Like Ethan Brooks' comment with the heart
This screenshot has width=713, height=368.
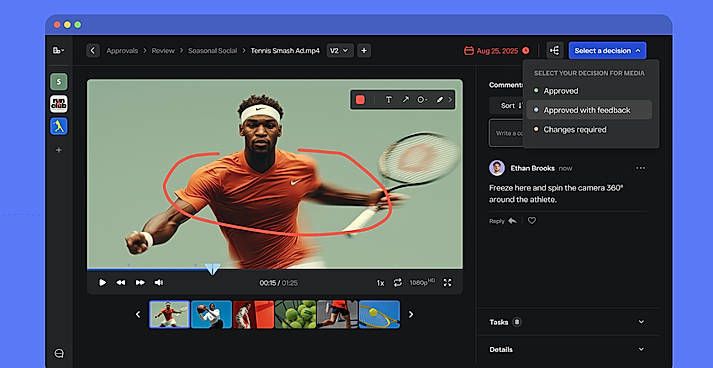(x=532, y=221)
